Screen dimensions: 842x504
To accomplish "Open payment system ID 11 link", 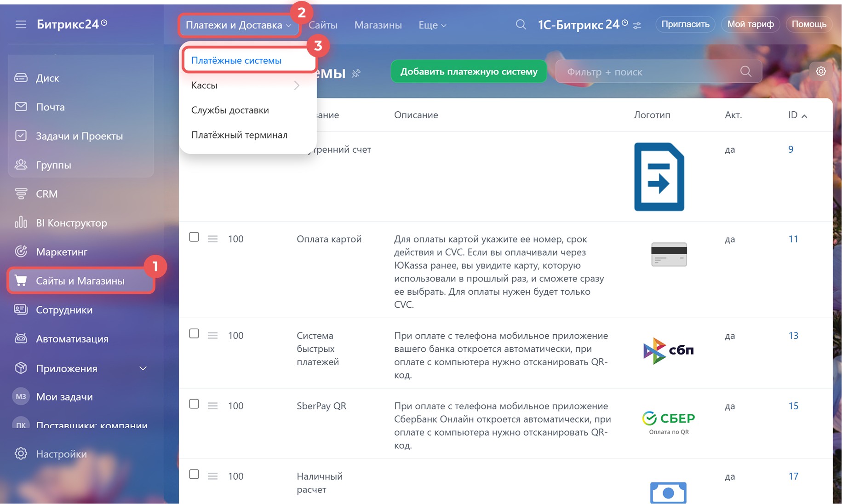I will (793, 239).
